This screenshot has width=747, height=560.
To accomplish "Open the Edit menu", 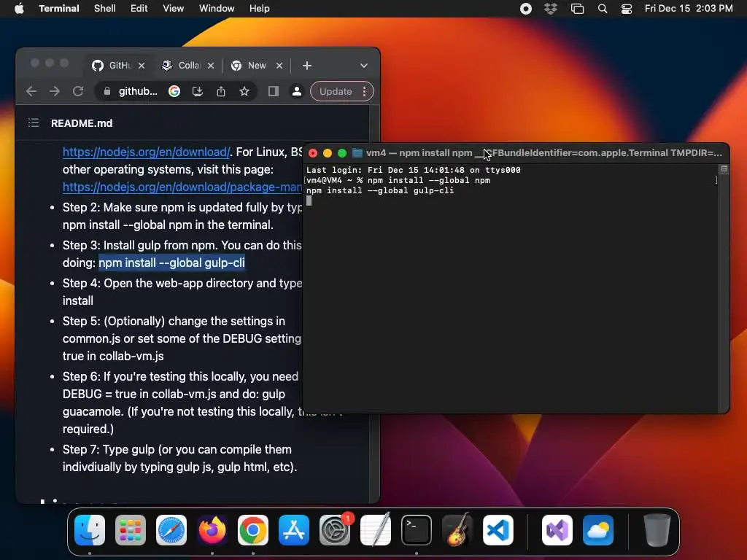I will point(139,9).
